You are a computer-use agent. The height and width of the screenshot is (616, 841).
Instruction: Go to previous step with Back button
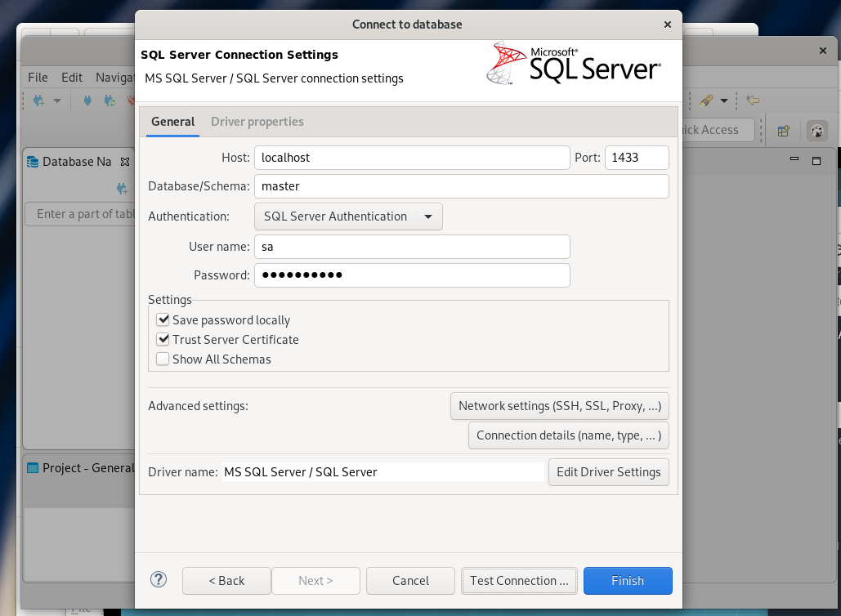coord(226,581)
